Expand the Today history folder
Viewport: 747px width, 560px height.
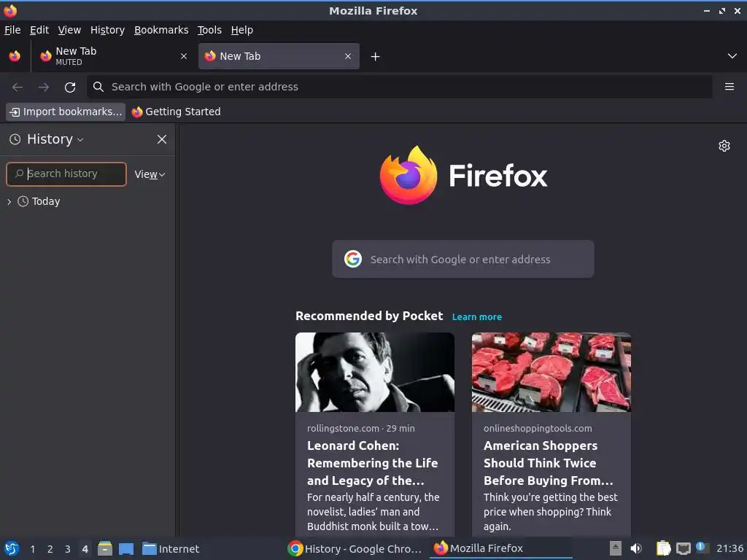[9, 202]
